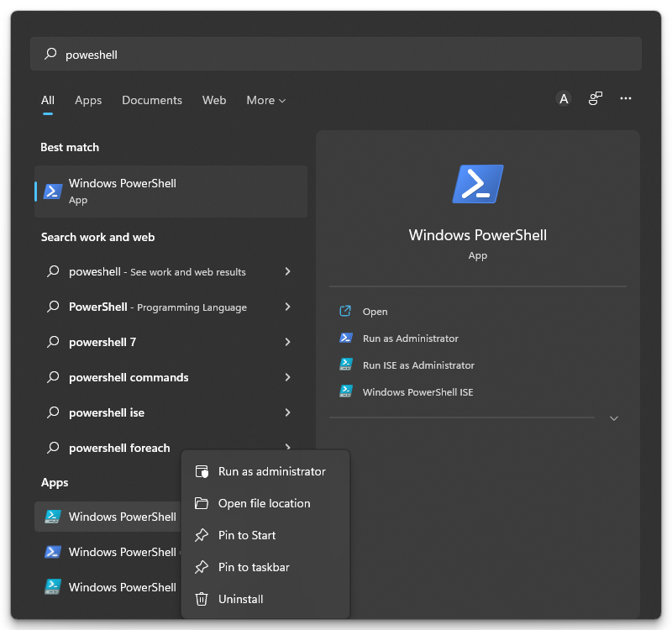Expand the 'powershell commands' chevron
Image resolution: width=672 pixels, height=630 pixels.
[287, 377]
